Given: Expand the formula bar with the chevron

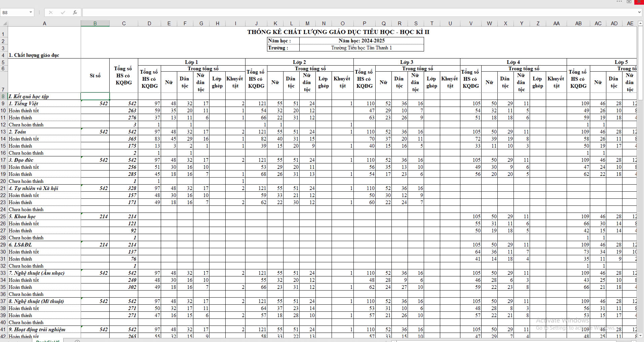Looking at the screenshot, I should (x=639, y=12).
